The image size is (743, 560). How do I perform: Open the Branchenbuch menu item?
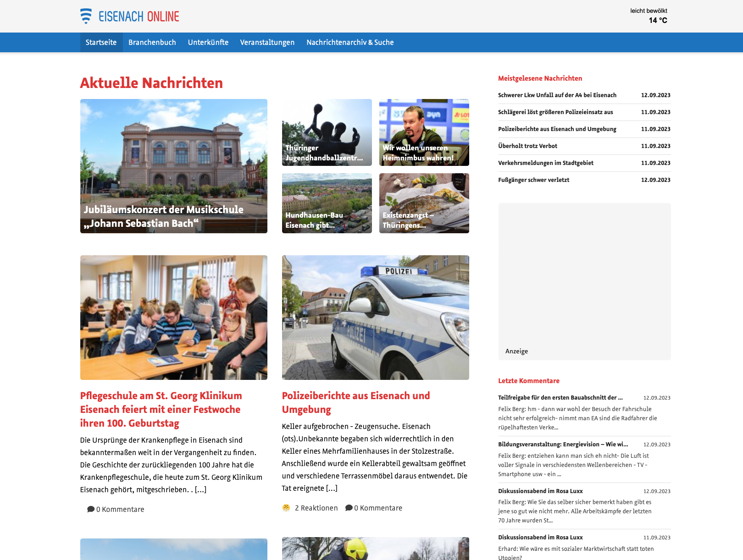point(152,42)
